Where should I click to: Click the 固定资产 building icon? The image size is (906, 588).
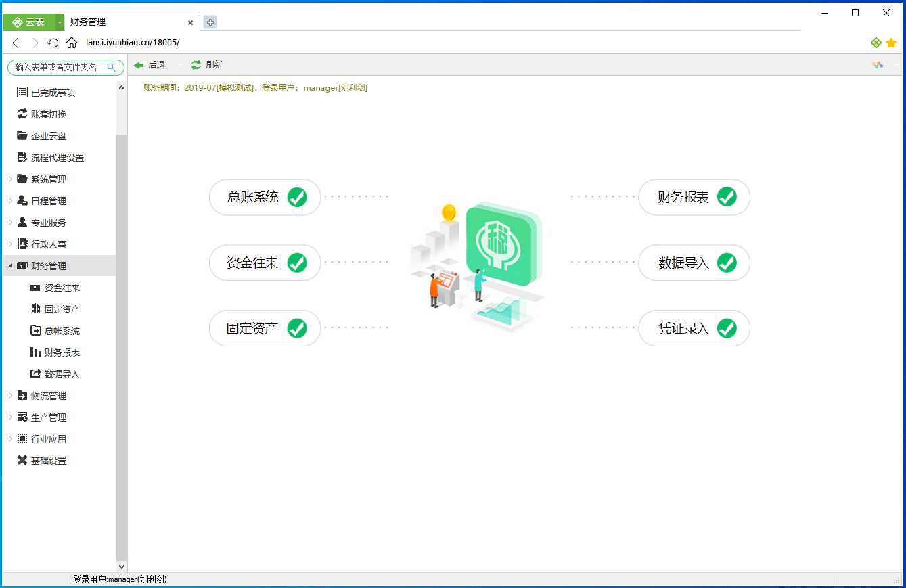(x=36, y=309)
